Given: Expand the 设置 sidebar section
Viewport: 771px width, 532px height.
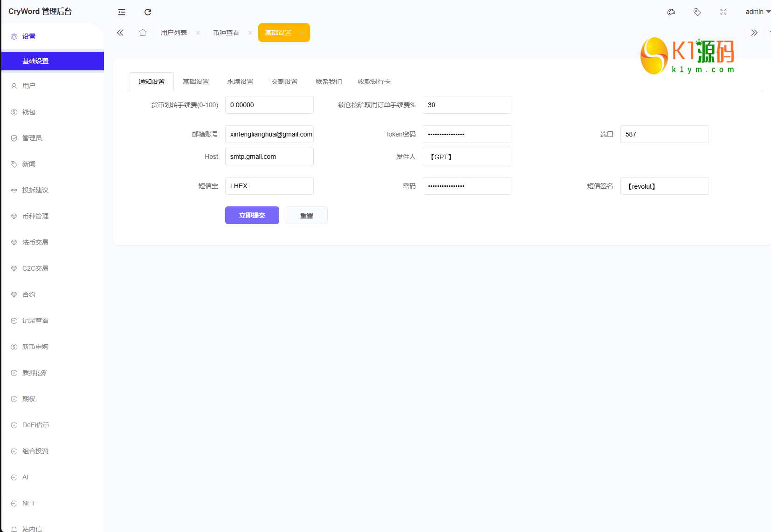Looking at the screenshot, I should pyautogui.click(x=53, y=36).
